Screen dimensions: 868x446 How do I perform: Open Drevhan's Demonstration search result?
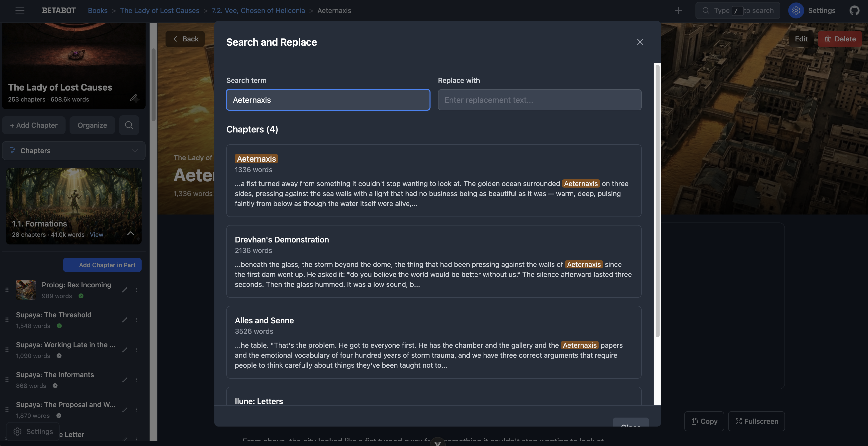pos(434,261)
